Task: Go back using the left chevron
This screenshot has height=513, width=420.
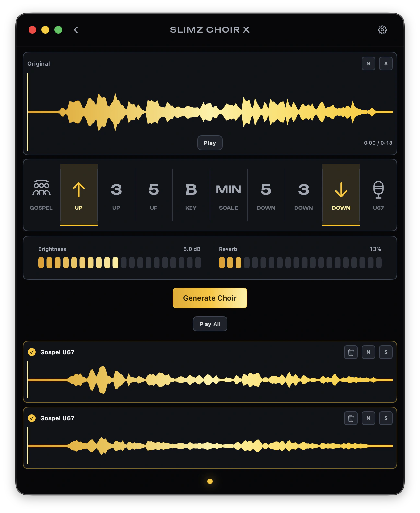Action: coord(76,30)
